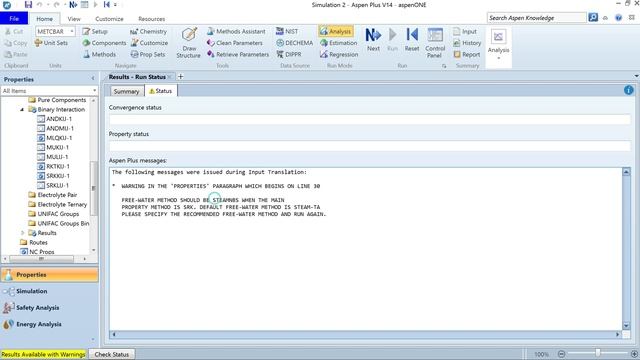Screen dimensions: 640x360
Task: Open the Setup form
Action: click(x=95, y=31)
